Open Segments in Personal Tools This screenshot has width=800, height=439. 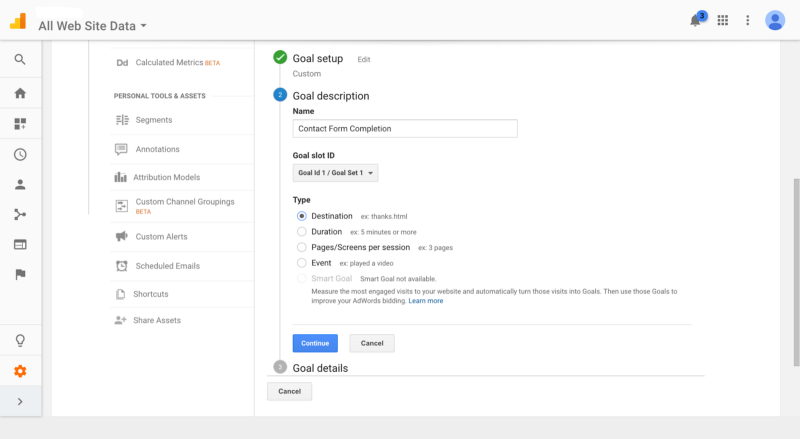point(153,120)
